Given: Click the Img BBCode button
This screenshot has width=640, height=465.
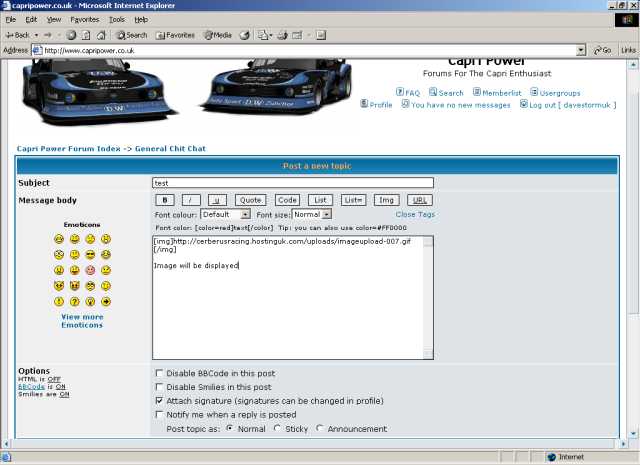Looking at the screenshot, I should 386,200.
